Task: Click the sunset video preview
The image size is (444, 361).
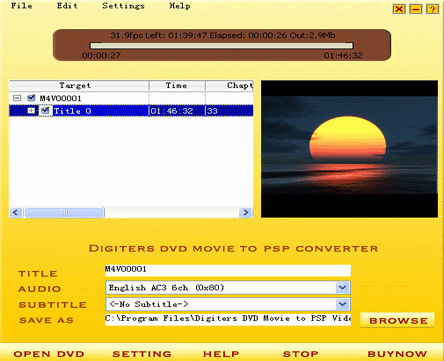Action: 349,149
